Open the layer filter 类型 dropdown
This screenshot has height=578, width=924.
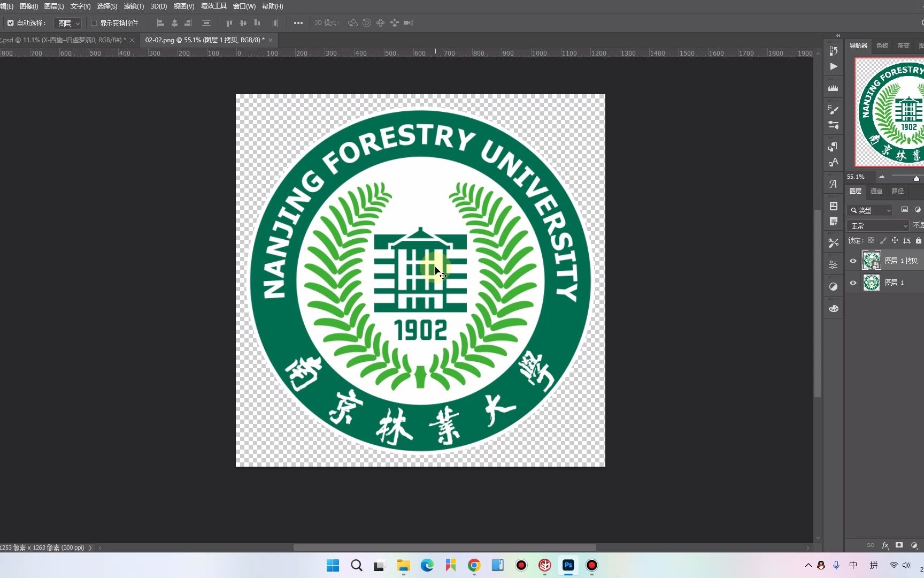coord(869,210)
